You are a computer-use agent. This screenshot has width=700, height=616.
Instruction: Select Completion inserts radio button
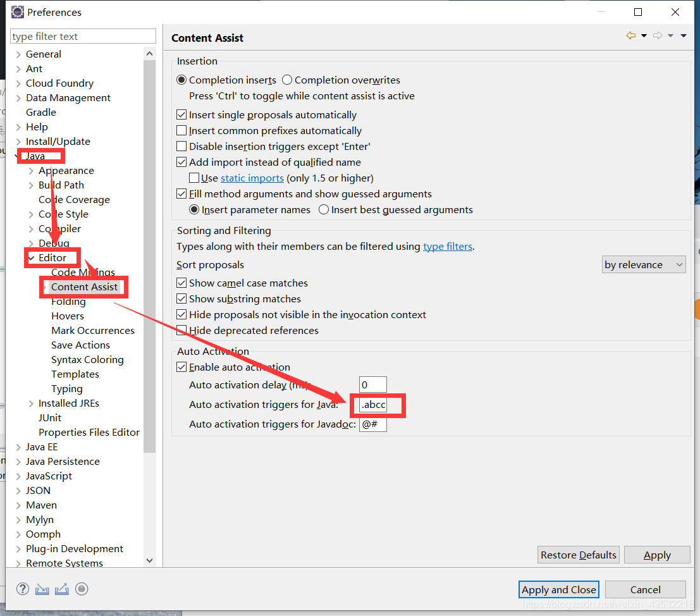pyautogui.click(x=181, y=80)
